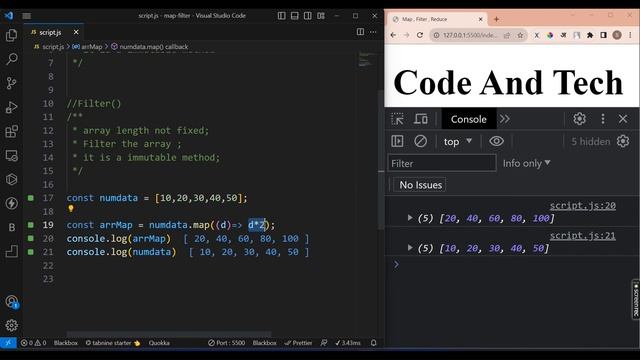640x360 pixels.
Task: Select inspect element tool in DevTools
Action: pyautogui.click(x=397, y=119)
